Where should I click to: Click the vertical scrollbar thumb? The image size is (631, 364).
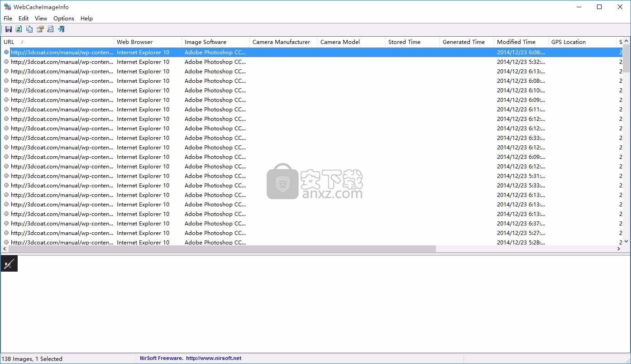point(626,58)
